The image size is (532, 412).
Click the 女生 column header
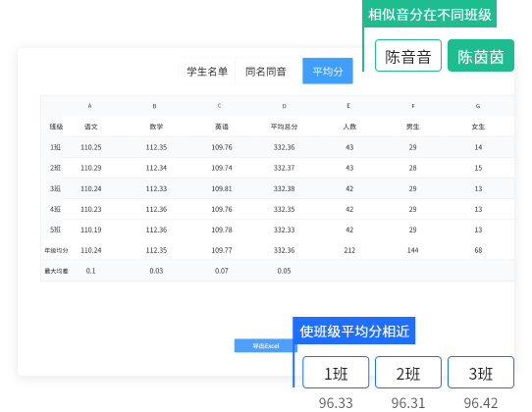pyautogui.click(x=478, y=127)
